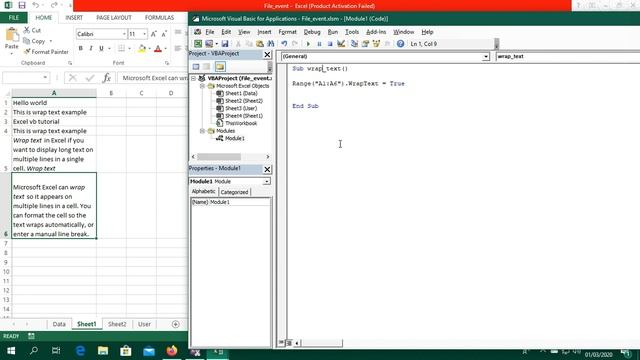Image resolution: width=640 pixels, height=360 pixels.
Task: Click cell A1 containing Hello world
Action: [x=54, y=103]
